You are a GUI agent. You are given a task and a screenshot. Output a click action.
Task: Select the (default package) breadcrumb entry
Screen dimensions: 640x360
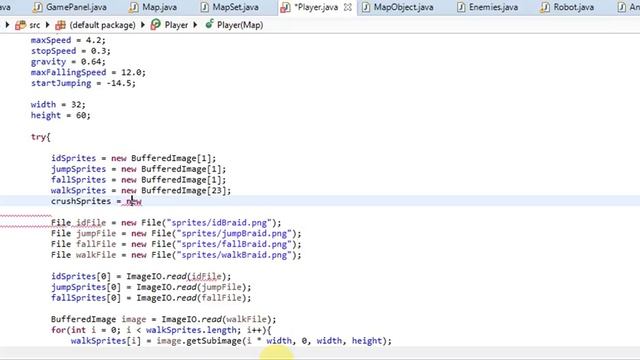pos(102,25)
